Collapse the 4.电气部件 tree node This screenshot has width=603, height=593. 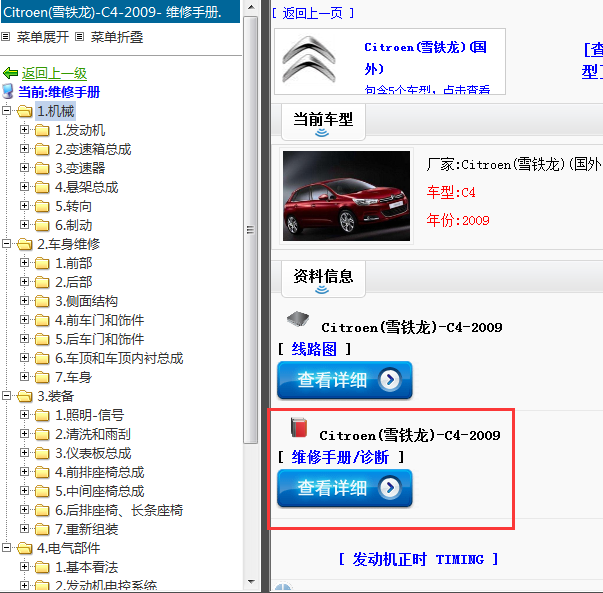click(7, 547)
